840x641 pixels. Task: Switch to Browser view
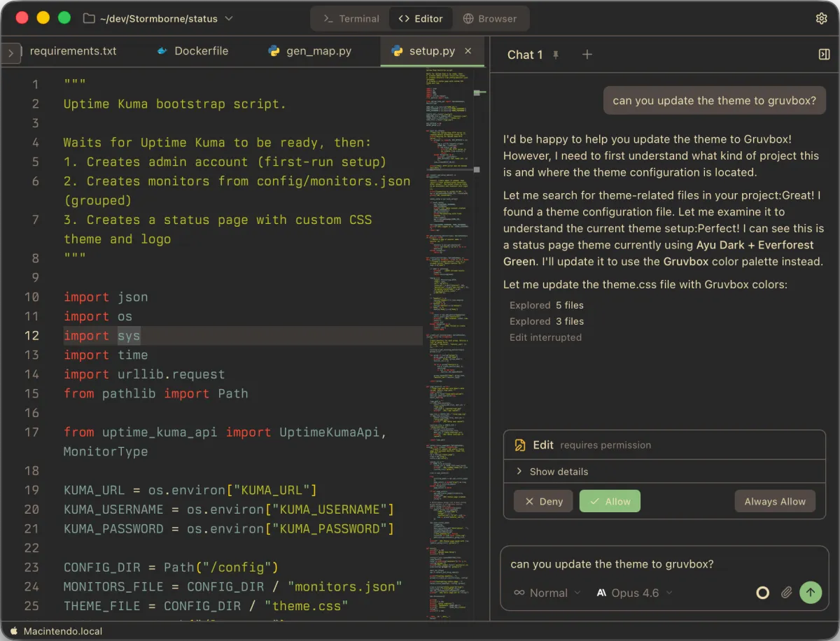pyautogui.click(x=489, y=19)
